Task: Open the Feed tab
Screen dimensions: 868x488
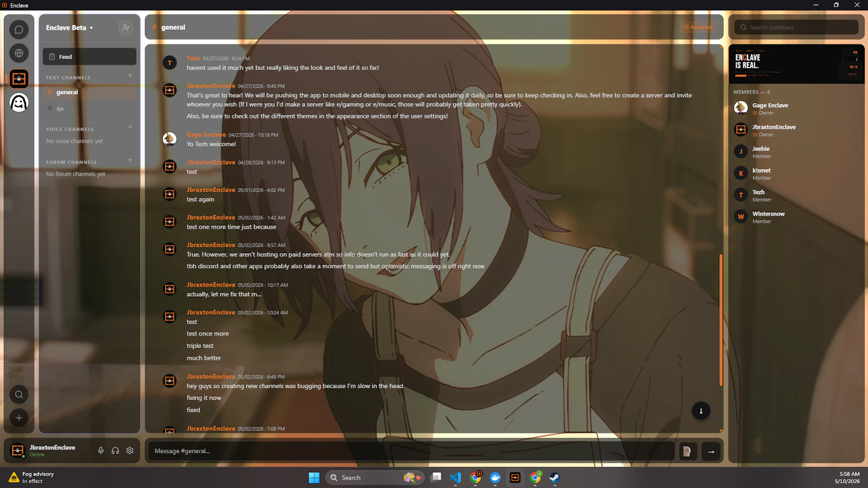Action: [x=90, y=56]
